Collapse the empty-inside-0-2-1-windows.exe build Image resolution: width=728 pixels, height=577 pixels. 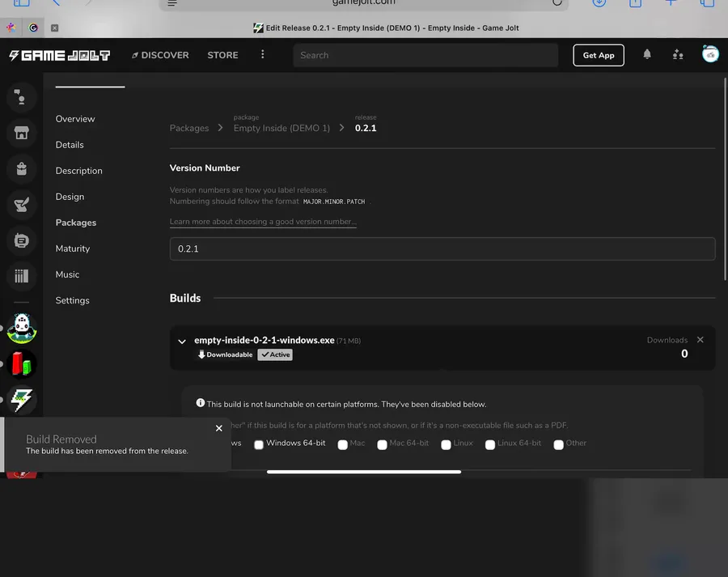182,342
